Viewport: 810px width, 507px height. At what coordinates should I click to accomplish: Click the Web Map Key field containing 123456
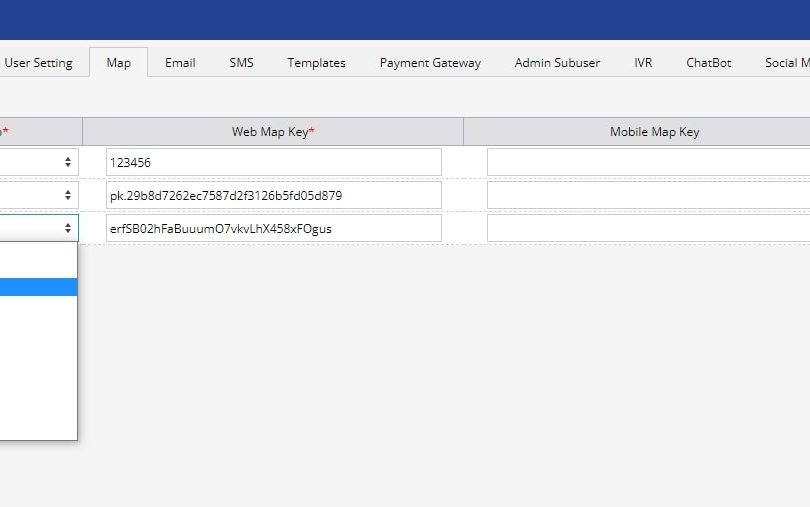pos(273,162)
